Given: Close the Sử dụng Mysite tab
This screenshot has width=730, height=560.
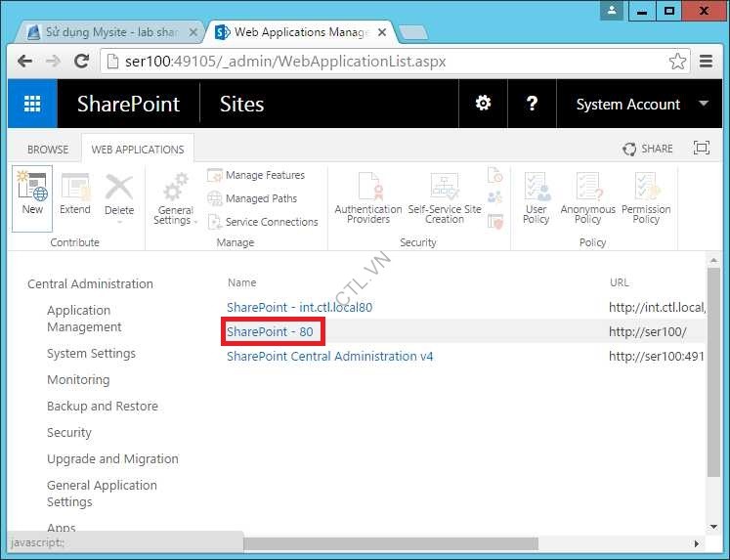Looking at the screenshot, I should pyautogui.click(x=193, y=32).
